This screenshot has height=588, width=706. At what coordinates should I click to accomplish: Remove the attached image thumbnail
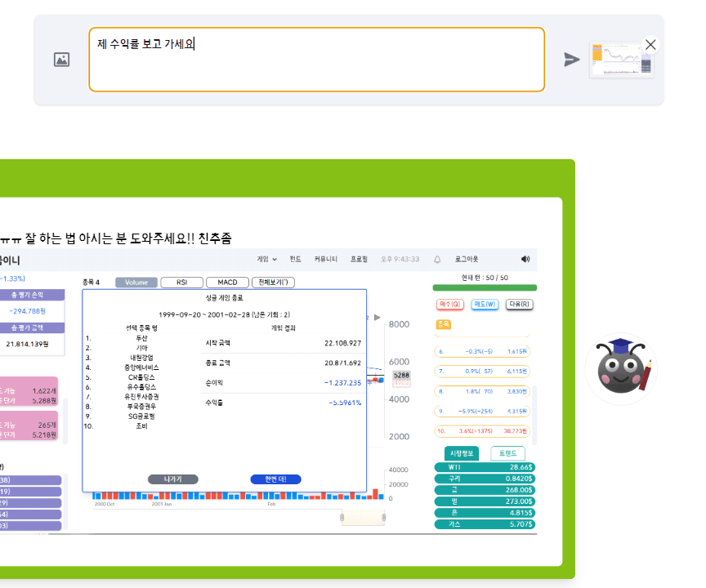point(650,45)
